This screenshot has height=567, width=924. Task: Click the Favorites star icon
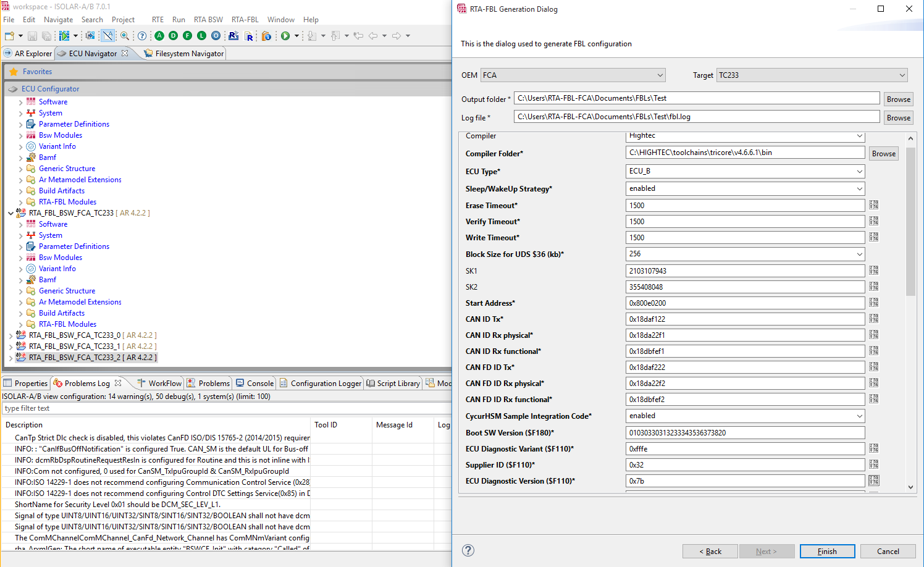point(14,72)
